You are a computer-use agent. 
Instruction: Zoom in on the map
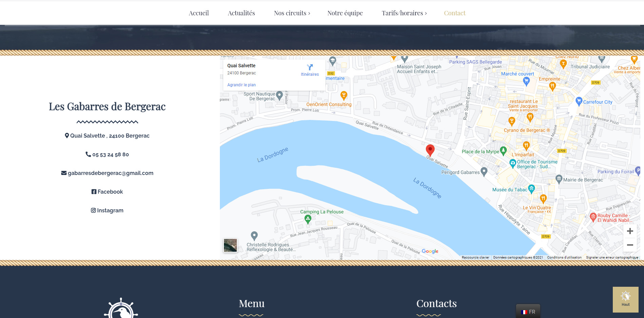pyautogui.click(x=630, y=231)
